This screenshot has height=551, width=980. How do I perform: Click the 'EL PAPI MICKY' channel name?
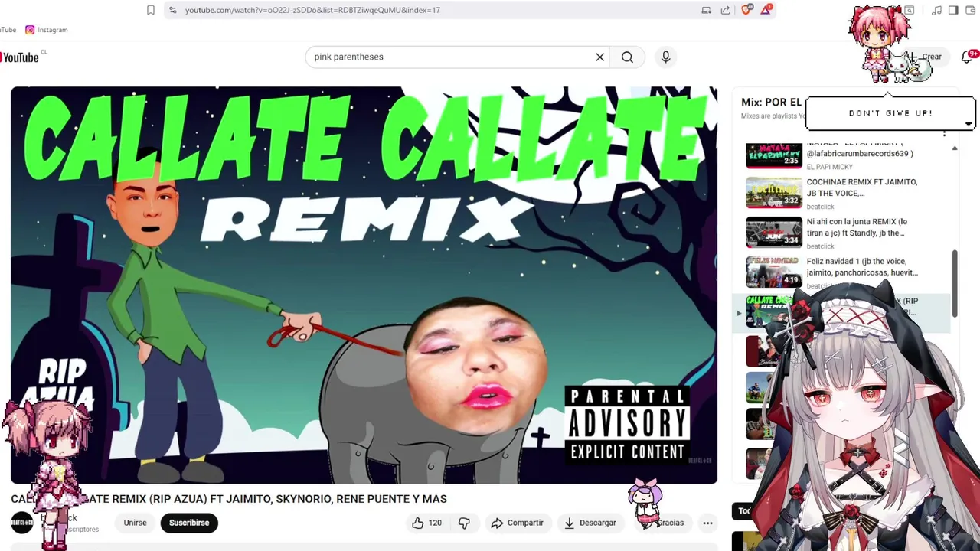(x=829, y=167)
